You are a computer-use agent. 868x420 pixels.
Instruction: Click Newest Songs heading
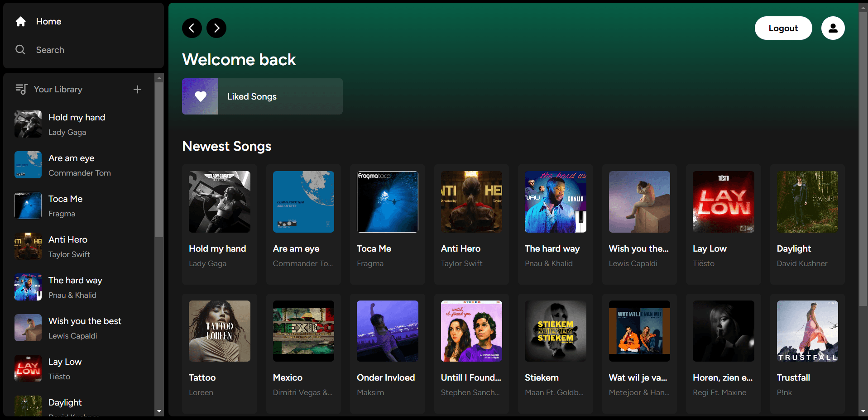tap(227, 146)
